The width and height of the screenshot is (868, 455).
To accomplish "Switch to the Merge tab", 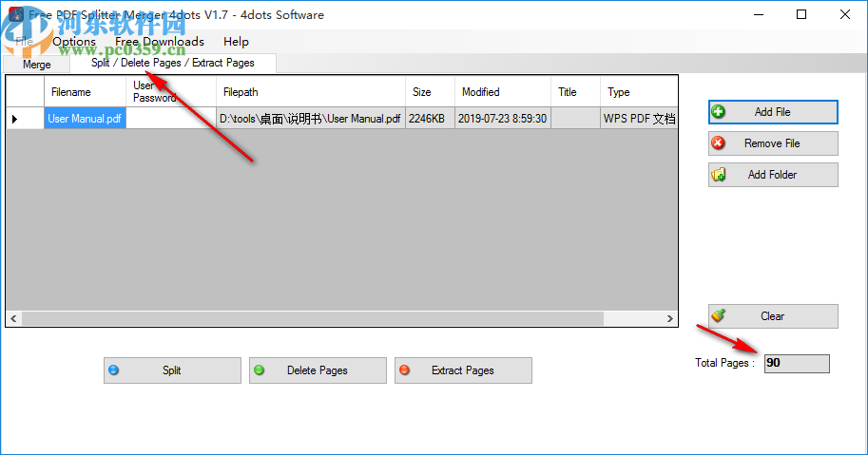I will pos(36,65).
